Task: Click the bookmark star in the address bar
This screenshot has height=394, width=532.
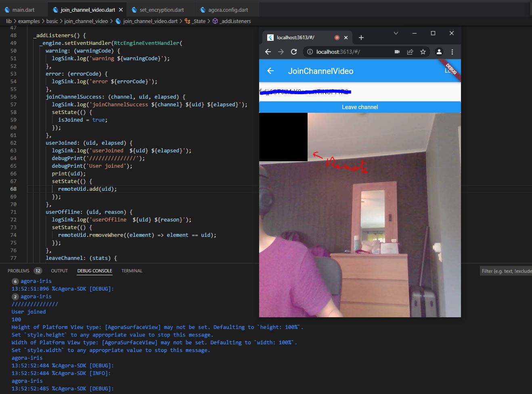Action: [x=423, y=52]
